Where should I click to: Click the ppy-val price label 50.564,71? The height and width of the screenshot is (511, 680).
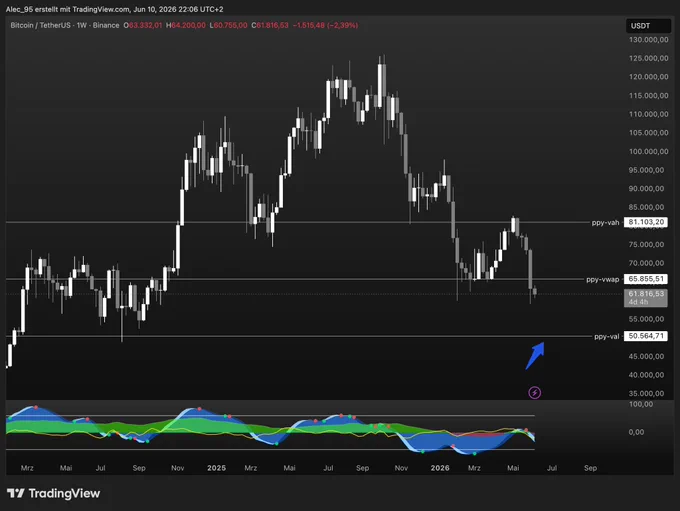point(646,336)
